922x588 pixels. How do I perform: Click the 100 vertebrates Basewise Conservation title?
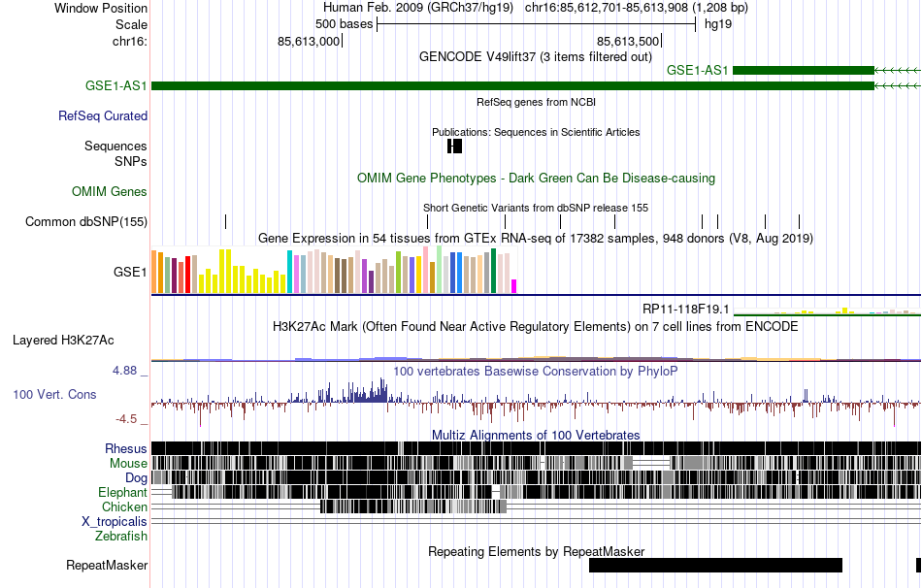click(x=536, y=371)
